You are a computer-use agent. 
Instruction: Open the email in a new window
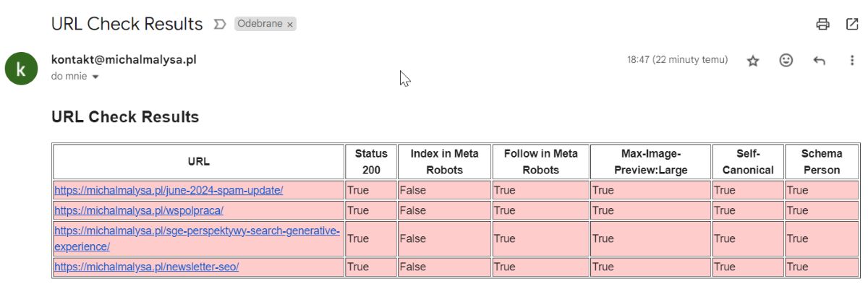(852, 24)
